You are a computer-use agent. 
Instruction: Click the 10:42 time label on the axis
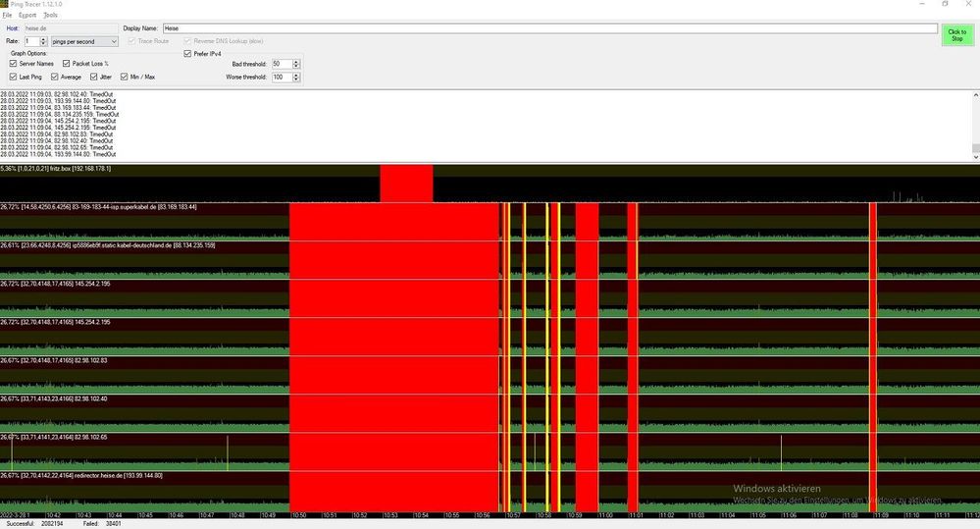(53, 515)
